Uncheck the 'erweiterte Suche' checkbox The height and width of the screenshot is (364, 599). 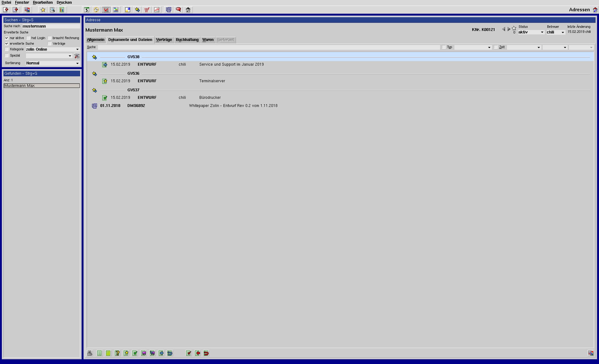click(7, 43)
